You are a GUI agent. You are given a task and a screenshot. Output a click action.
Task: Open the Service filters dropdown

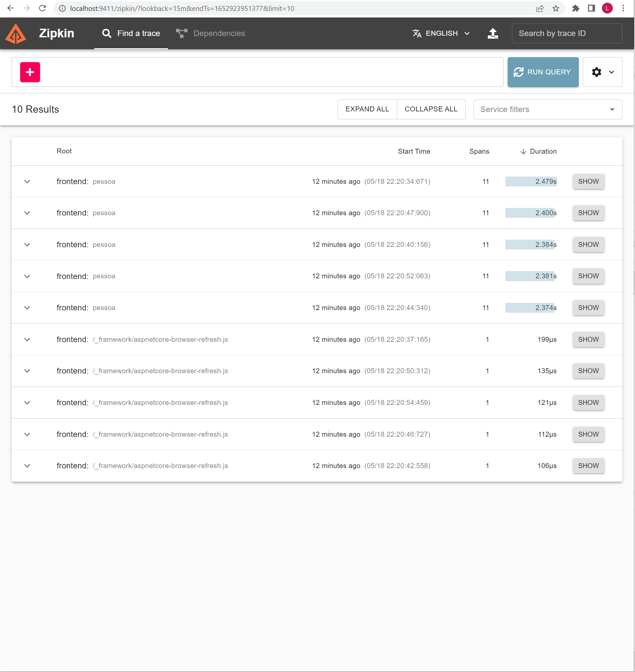coord(547,109)
